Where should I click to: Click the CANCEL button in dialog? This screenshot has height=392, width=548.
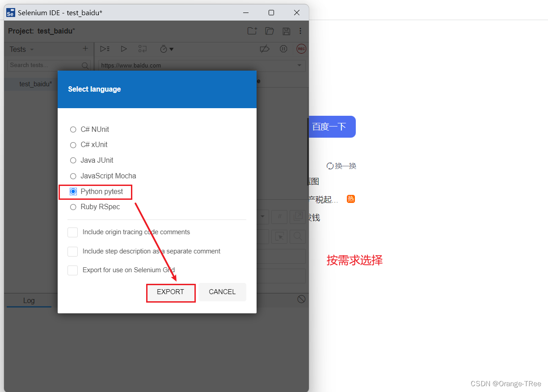222,292
